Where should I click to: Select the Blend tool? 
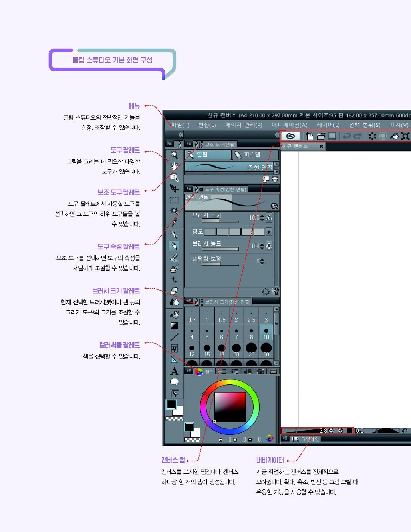pyautogui.click(x=174, y=302)
